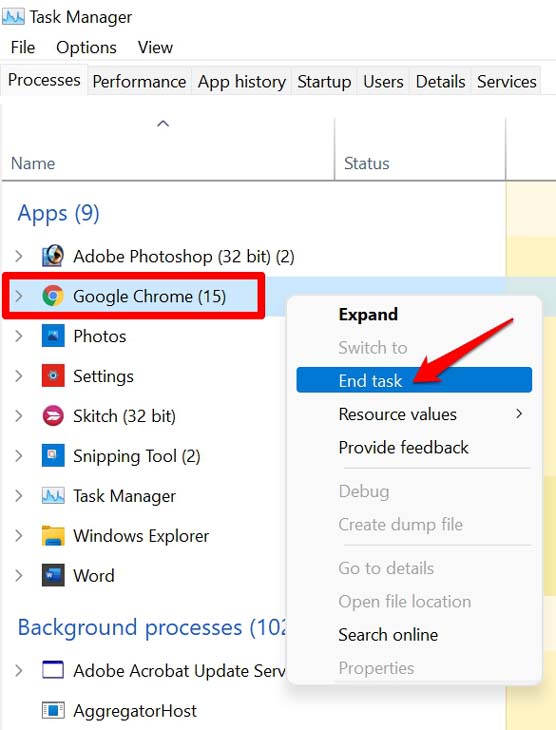
Task: Click the Apps (9) group heading
Action: click(59, 214)
